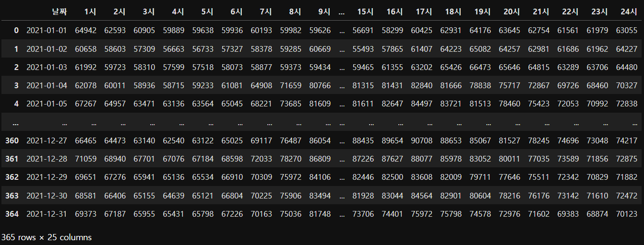Click row index 0
The width and height of the screenshot is (644, 245).
pyautogui.click(x=16, y=30)
